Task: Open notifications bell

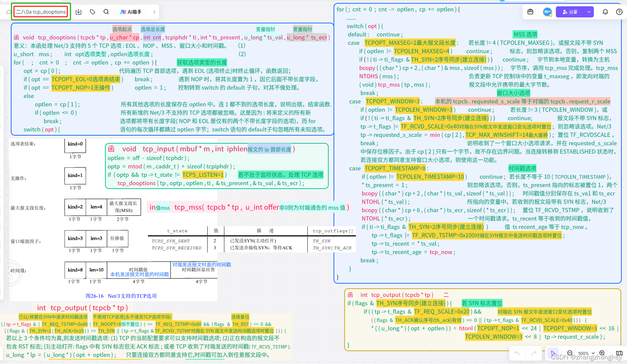Action: click(x=605, y=12)
